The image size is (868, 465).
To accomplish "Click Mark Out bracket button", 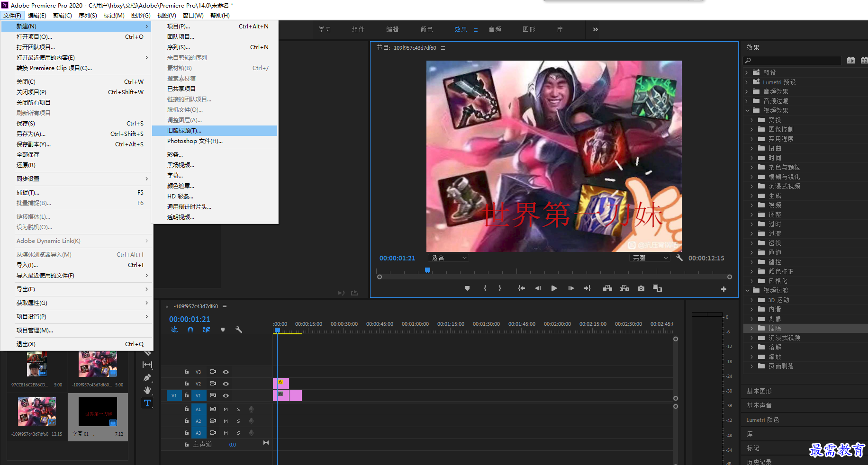I will coord(500,288).
